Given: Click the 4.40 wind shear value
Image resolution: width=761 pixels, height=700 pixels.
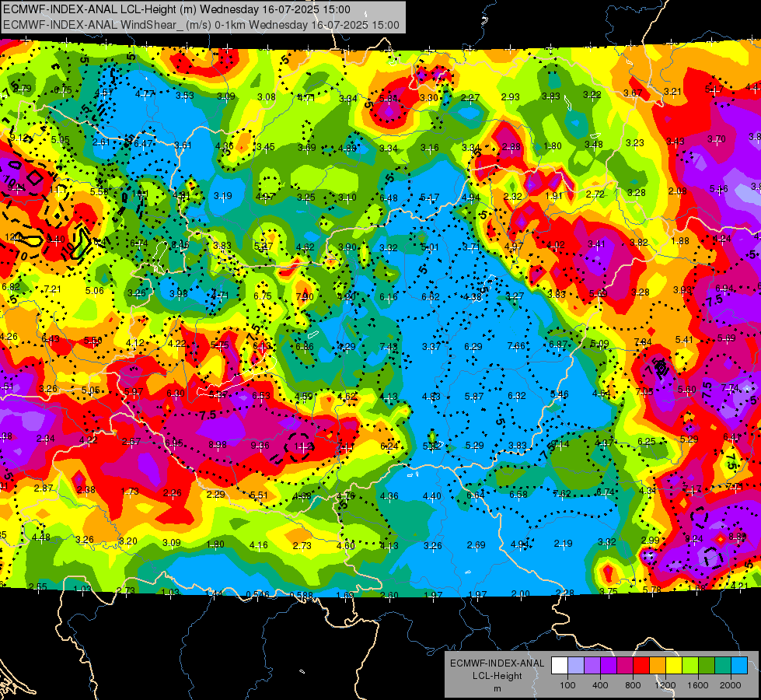Looking at the screenshot, I should 432,496.
